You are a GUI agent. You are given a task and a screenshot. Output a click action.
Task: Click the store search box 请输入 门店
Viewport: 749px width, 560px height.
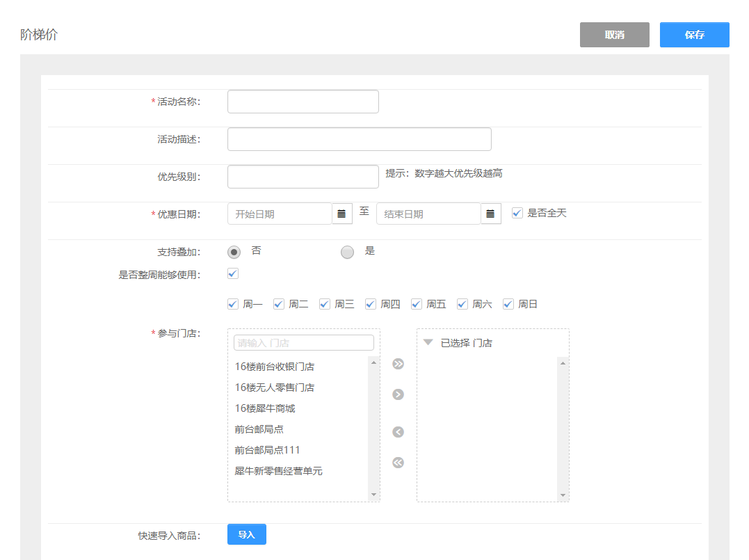coord(304,342)
